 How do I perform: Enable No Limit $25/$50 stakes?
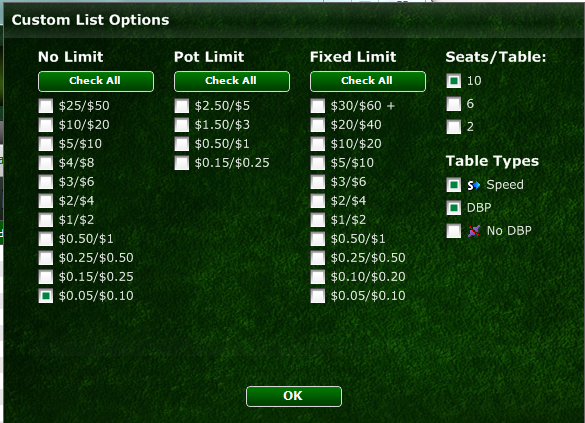click(x=46, y=106)
